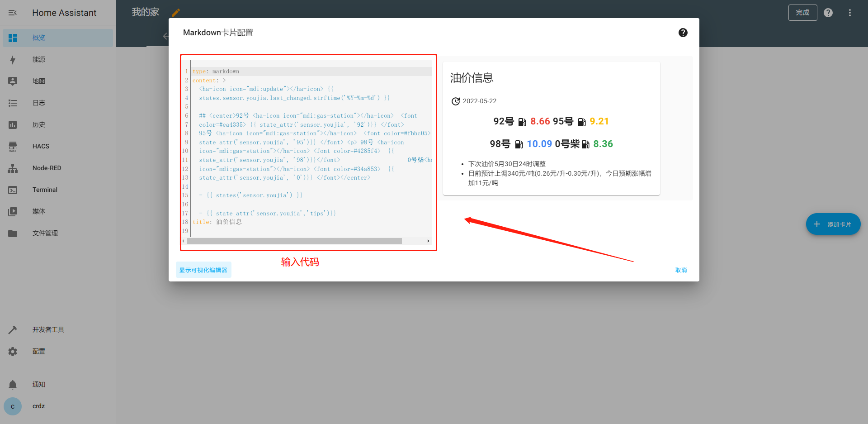This screenshot has width=868, height=424.
Task: Click 显示可视化编辑器 button
Action: point(203,270)
